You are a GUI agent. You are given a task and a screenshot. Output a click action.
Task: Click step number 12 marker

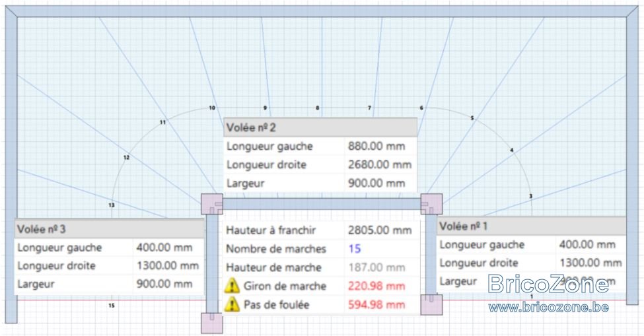(x=127, y=158)
